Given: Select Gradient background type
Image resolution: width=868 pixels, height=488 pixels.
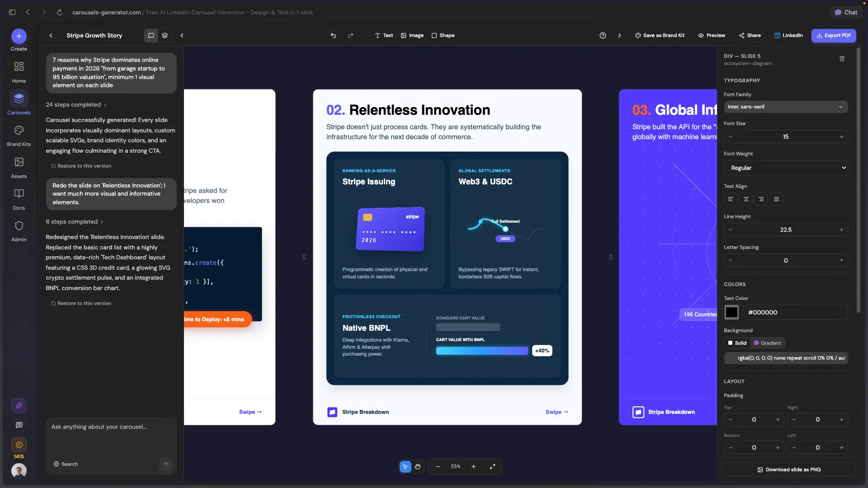Looking at the screenshot, I should pos(768,343).
